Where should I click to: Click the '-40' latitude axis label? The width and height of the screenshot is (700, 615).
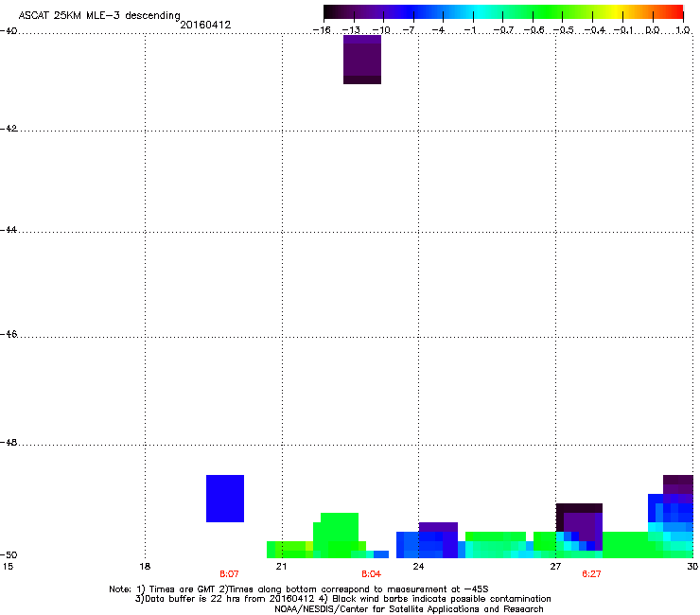(x=9, y=31)
